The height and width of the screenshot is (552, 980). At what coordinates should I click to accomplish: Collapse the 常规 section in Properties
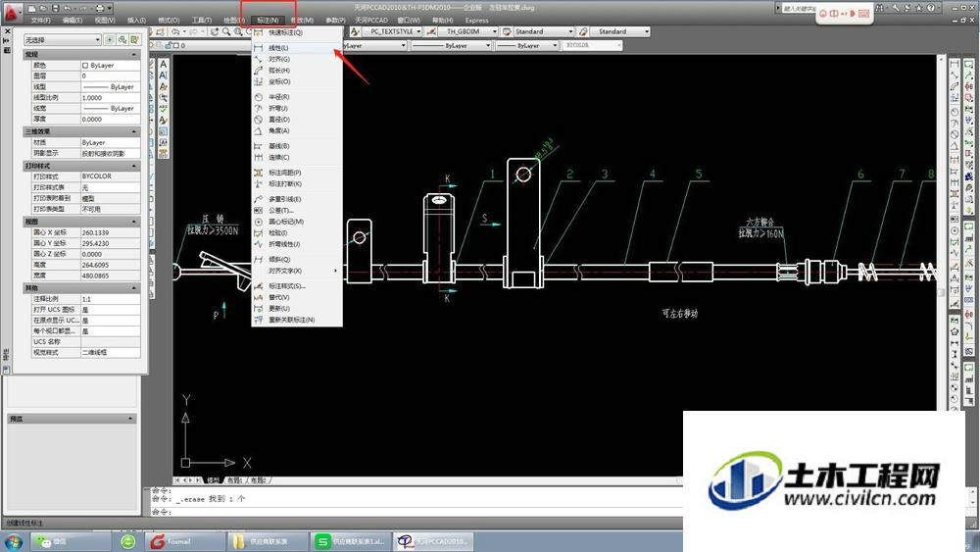133,54
